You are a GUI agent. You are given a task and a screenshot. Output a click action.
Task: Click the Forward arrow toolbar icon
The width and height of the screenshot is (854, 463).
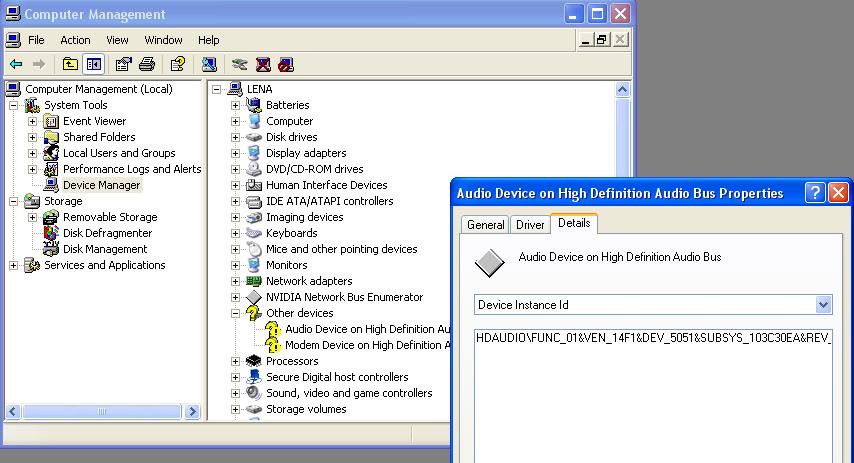coord(39,64)
